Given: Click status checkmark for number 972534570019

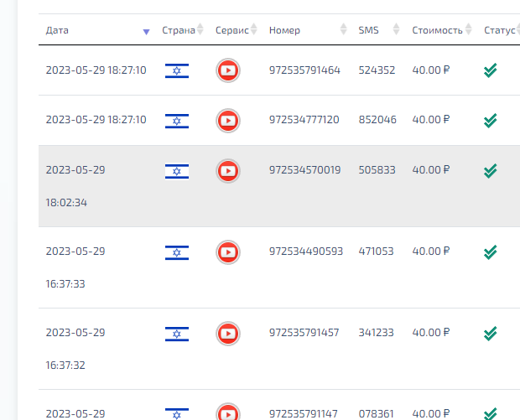Looking at the screenshot, I should click(491, 170).
